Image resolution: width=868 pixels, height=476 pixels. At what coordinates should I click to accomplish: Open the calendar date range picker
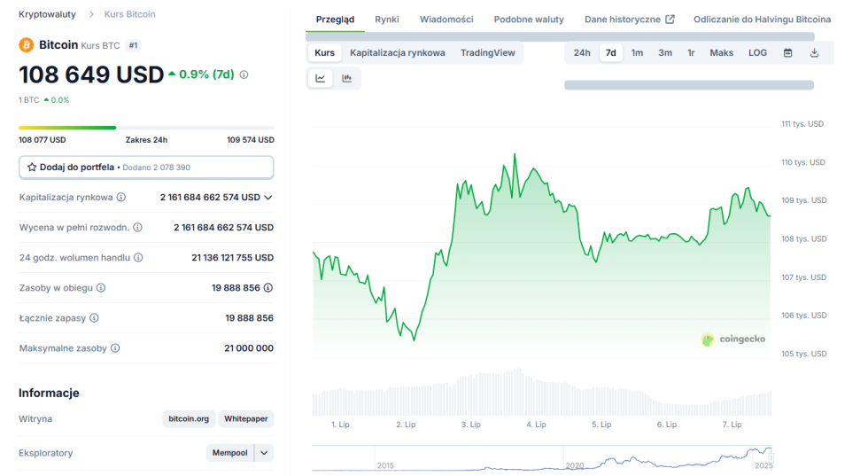[x=787, y=53]
